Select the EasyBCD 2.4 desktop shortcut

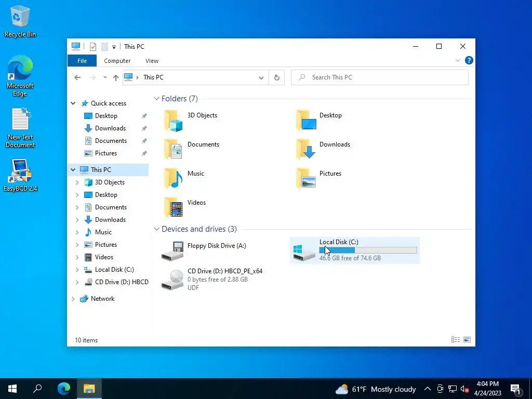coord(20,176)
